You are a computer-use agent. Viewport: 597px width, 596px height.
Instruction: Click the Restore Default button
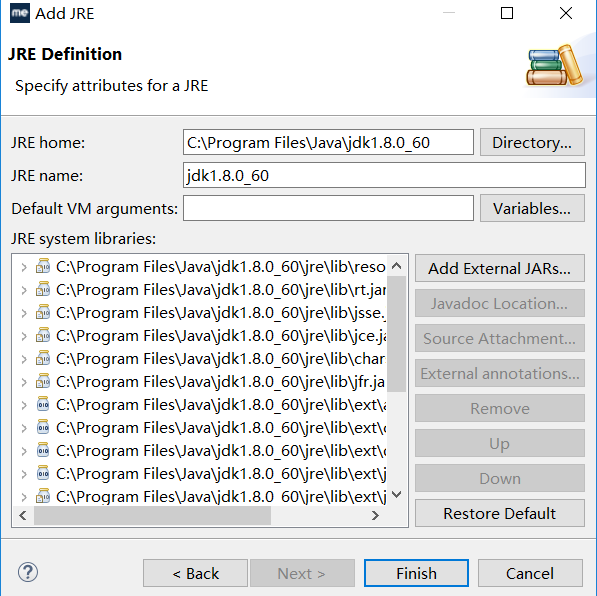[x=500, y=513]
